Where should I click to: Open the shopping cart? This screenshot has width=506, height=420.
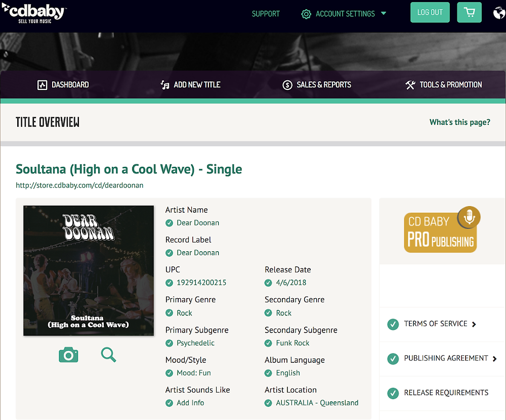pos(469,12)
